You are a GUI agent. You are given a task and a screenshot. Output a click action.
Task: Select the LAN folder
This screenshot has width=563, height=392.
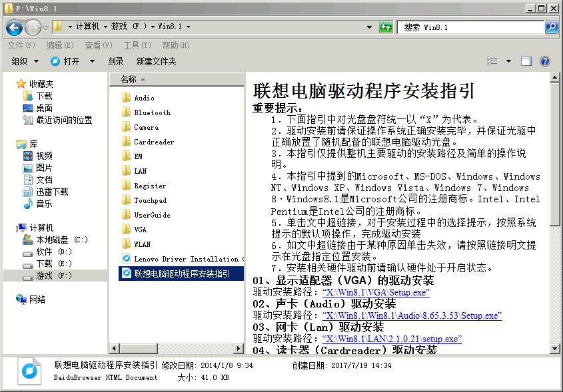coord(135,171)
